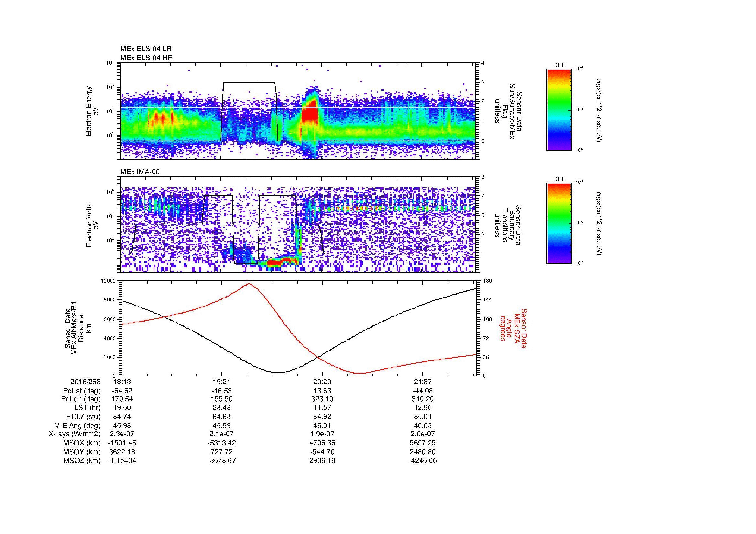Click the 'MEx ELS-04 HR' plot title

(146, 58)
